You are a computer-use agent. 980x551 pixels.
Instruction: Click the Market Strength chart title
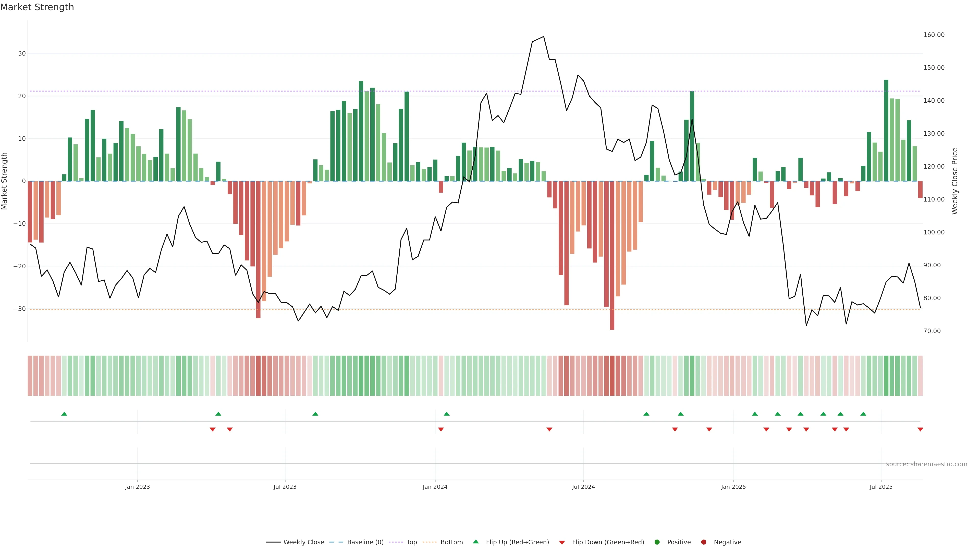point(37,7)
